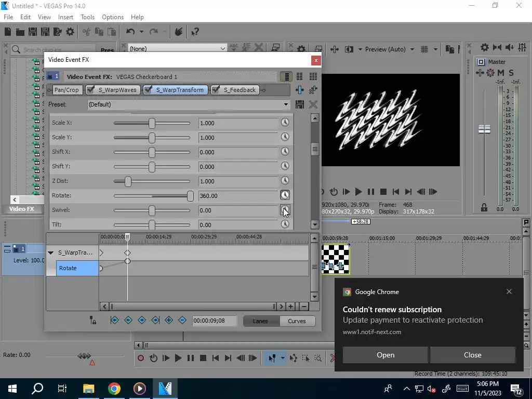
Task: Toggle the S_WarpTransform effect checkbox
Action: click(x=148, y=89)
